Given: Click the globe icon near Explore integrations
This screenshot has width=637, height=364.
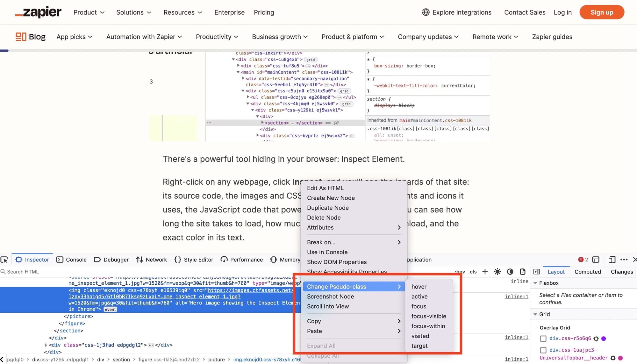Looking at the screenshot, I should [x=426, y=12].
